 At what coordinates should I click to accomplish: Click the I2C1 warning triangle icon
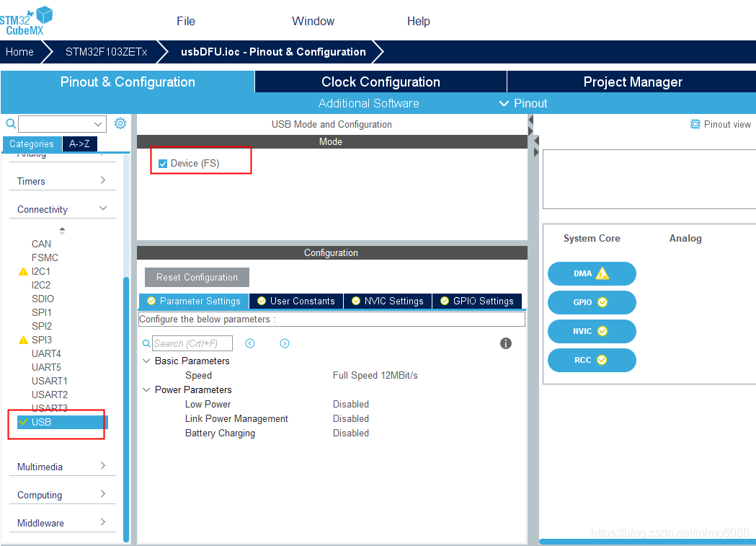click(23, 271)
